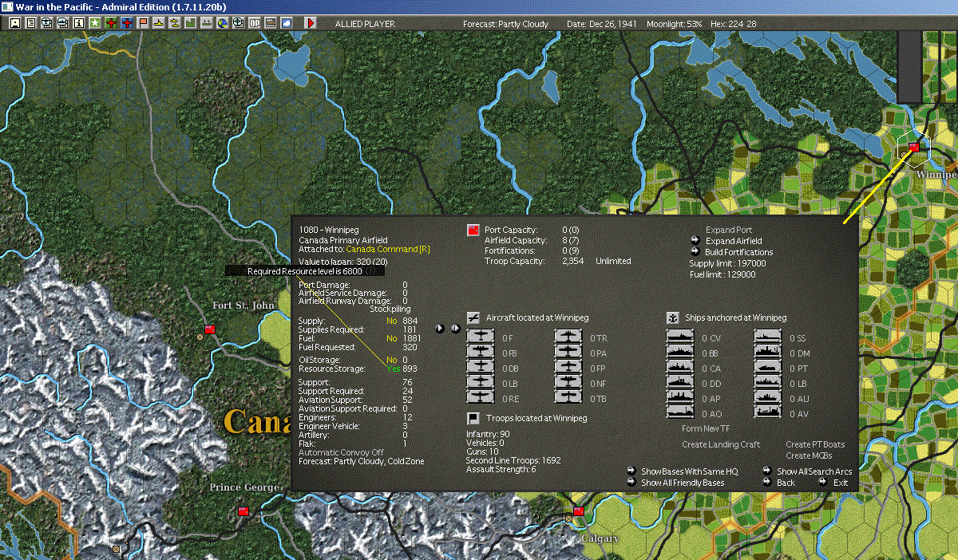
Task: Open the document list toolbar icon
Action: (30, 23)
